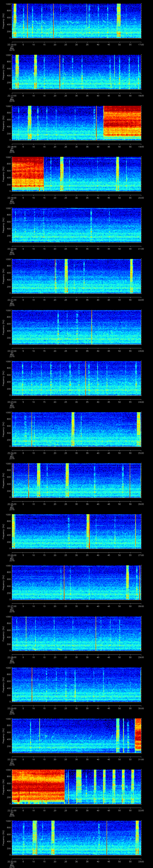Click the spectrogram panel starting at 22:20:00

click(77, 225)
